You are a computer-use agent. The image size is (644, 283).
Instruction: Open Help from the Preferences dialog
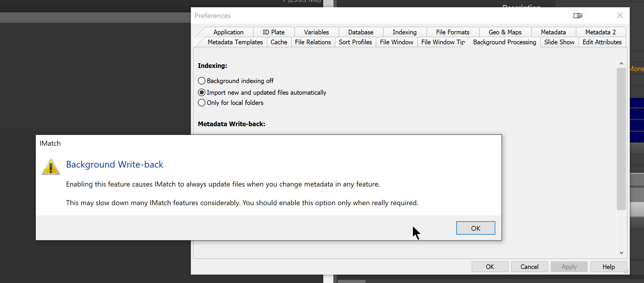[608, 267]
